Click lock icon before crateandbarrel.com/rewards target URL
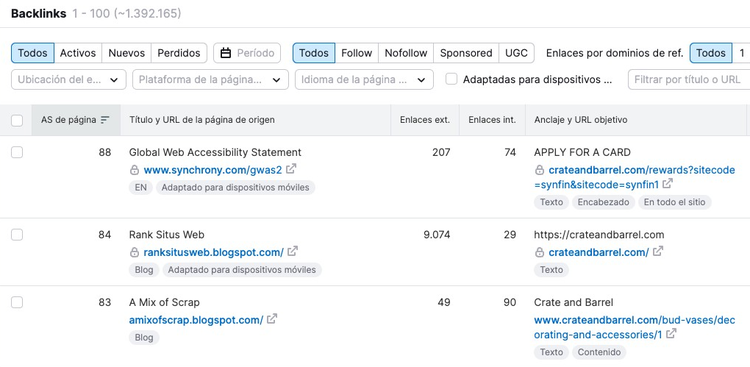 pyautogui.click(x=540, y=170)
